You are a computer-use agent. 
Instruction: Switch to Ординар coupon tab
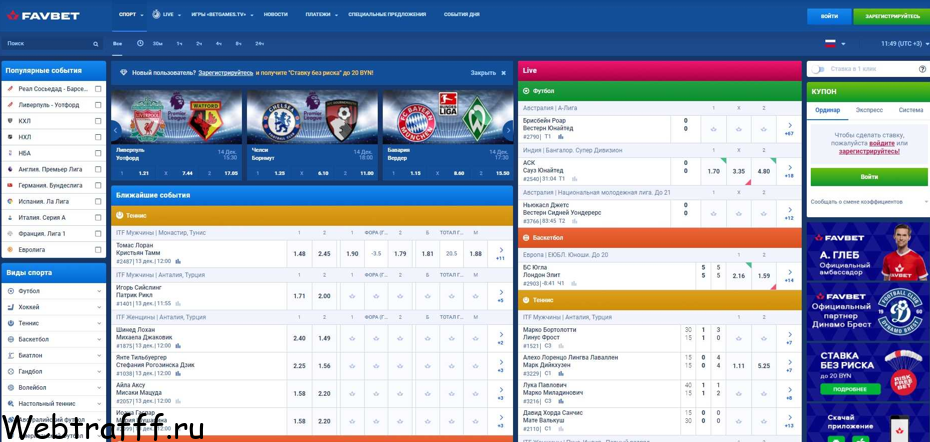pos(827,110)
